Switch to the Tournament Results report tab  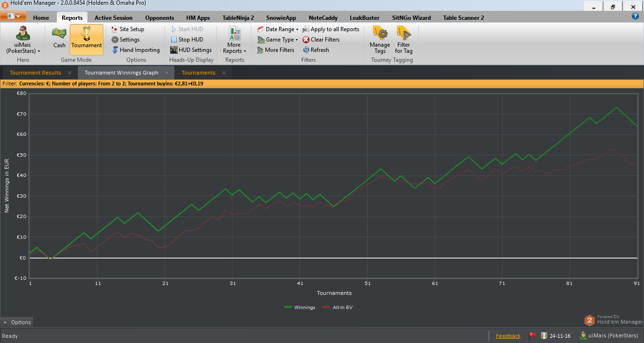(35, 73)
